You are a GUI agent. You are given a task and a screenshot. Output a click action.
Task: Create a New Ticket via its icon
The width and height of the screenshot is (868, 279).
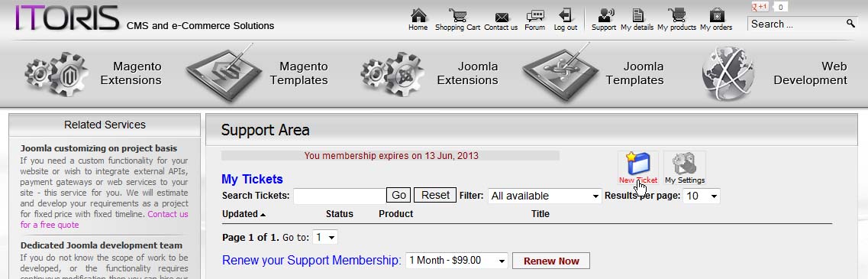point(637,164)
